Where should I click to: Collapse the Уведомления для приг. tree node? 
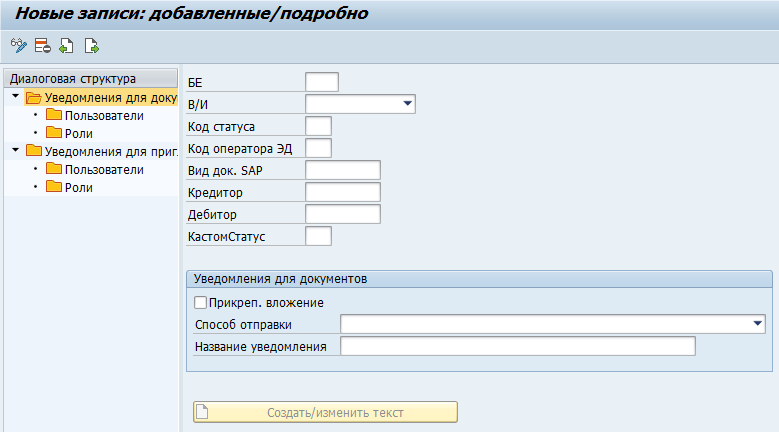tap(15, 151)
